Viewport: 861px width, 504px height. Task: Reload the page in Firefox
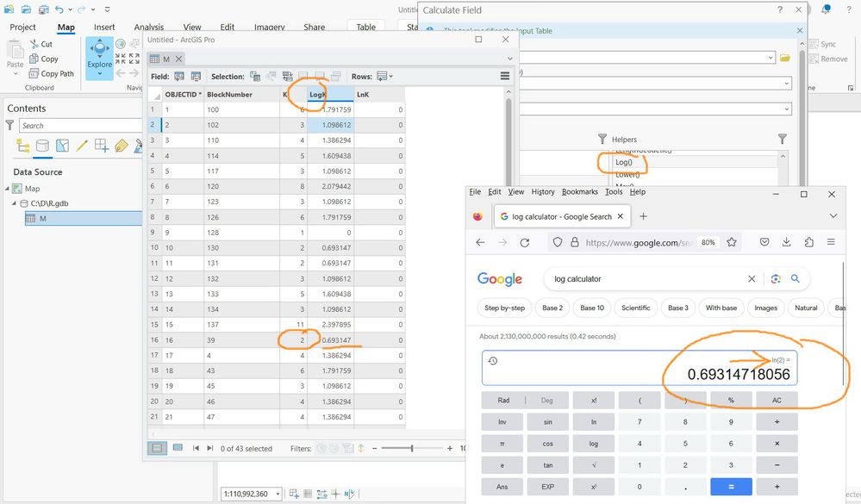(524, 242)
